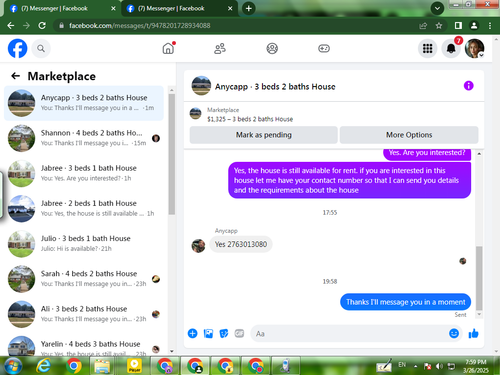The height and width of the screenshot is (375, 500).
Task: Click the conversation scroll up arrow
Action: click(x=479, y=154)
